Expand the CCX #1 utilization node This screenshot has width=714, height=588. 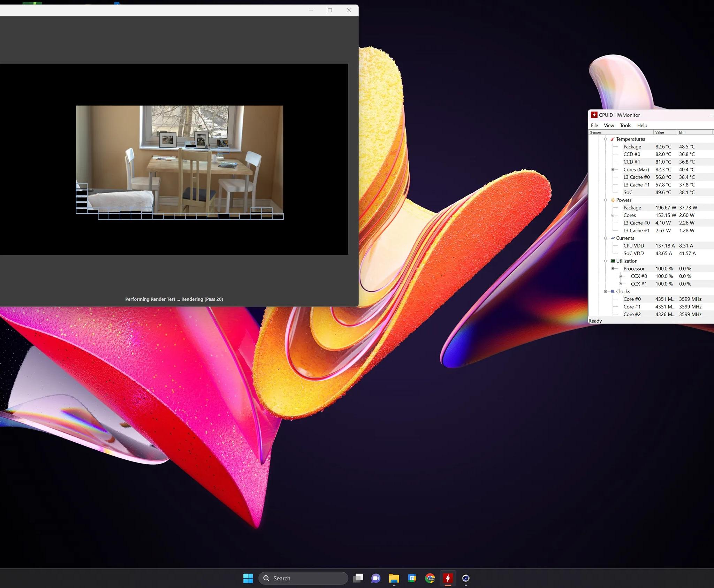click(620, 284)
